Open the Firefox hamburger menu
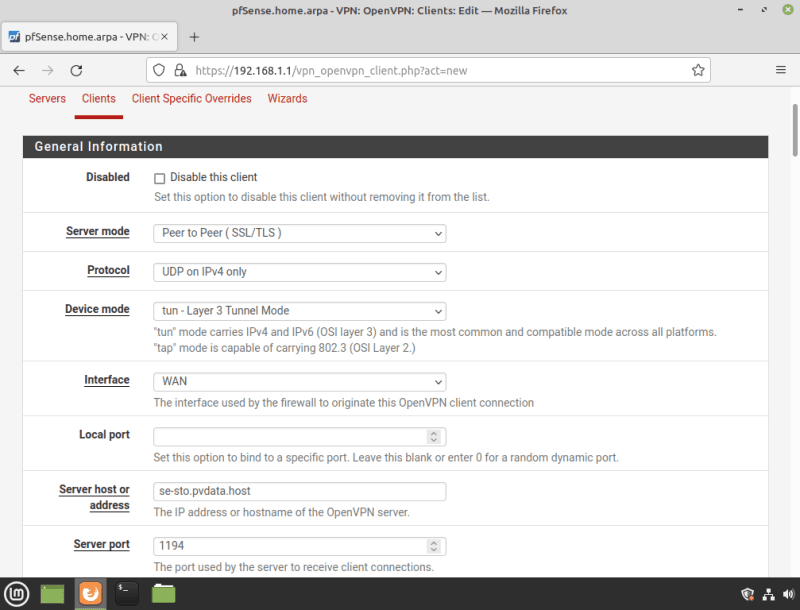Image resolution: width=800 pixels, height=610 pixels. pos(780,70)
